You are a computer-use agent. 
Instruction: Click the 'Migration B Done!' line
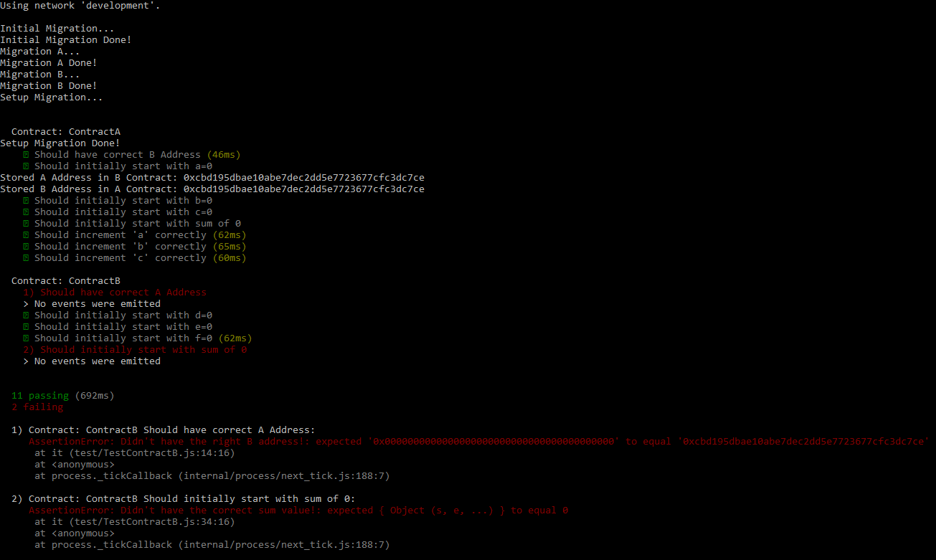[x=49, y=86]
